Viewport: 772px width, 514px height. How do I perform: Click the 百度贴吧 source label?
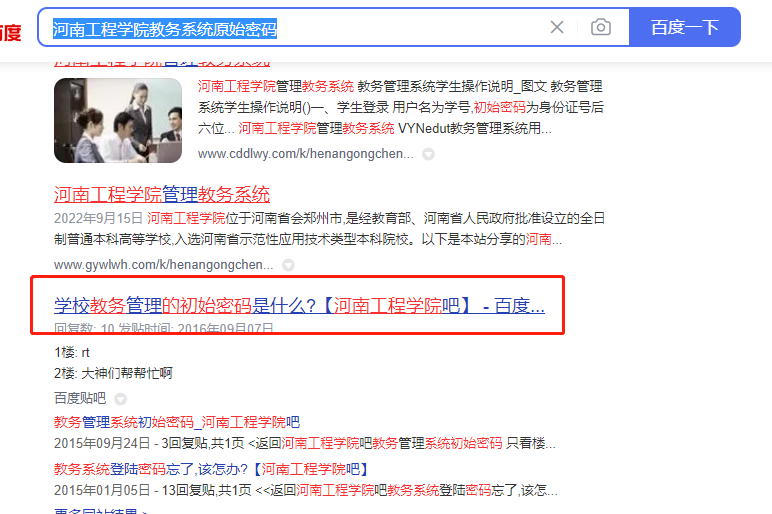coord(80,398)
